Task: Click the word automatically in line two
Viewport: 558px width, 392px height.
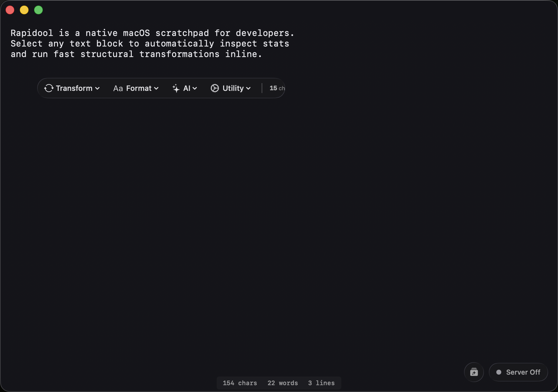Action: [x=179, y=44]
